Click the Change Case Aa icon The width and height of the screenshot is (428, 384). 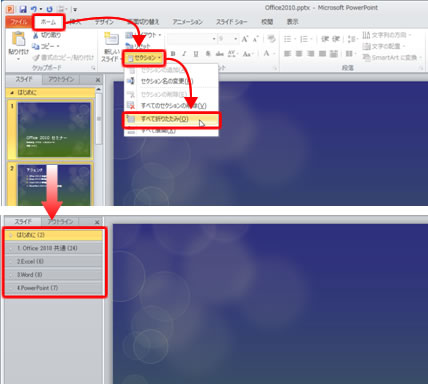click(x=247, y=54)
